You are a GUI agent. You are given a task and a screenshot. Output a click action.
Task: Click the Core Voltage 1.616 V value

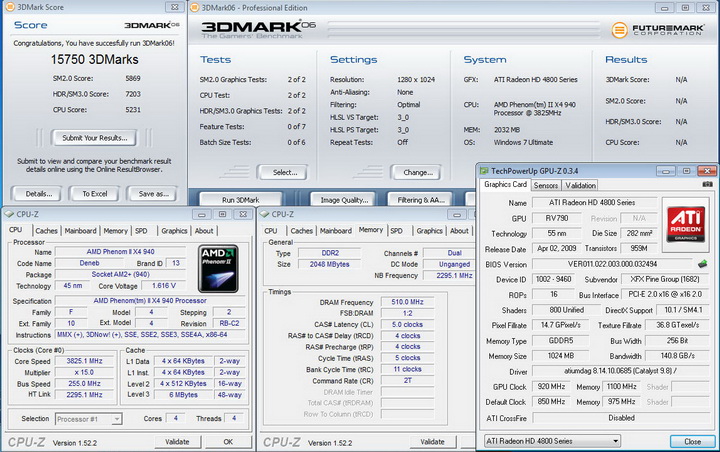(x=164, y=286)
